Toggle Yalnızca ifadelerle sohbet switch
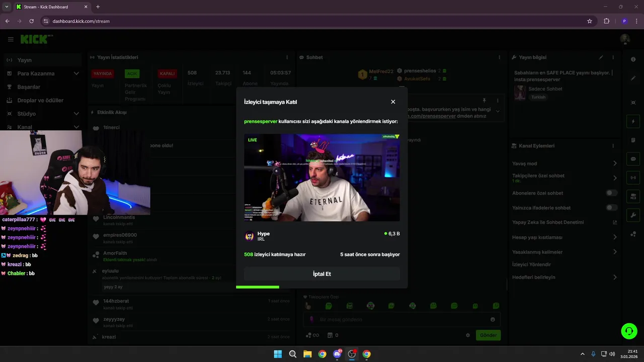The height and width of the screenshot is (362, 644). coord(611,208)
